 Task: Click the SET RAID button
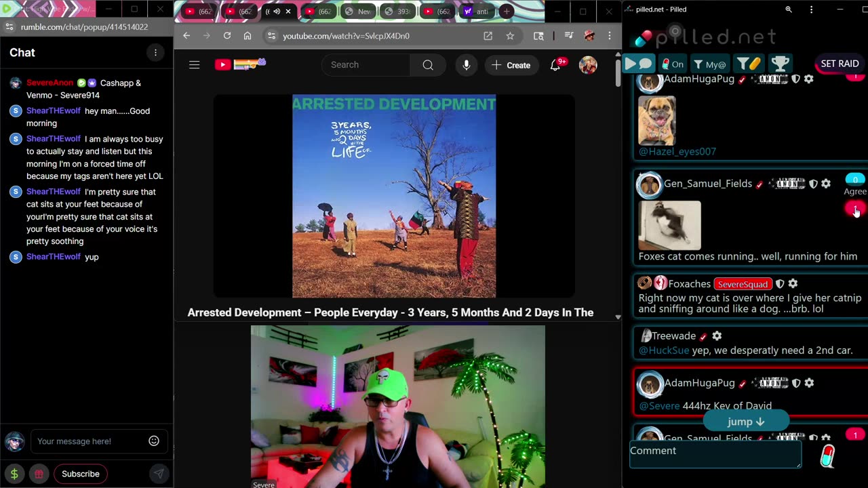click(840, 64)
